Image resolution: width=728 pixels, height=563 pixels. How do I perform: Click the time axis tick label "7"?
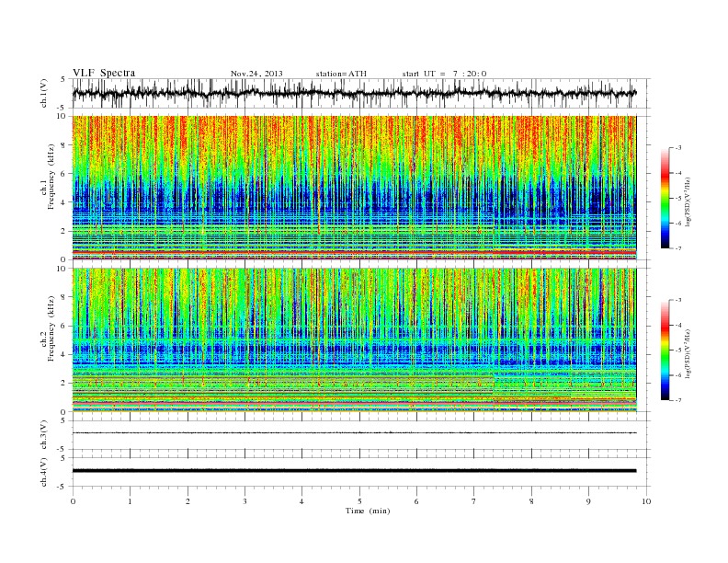474,501
